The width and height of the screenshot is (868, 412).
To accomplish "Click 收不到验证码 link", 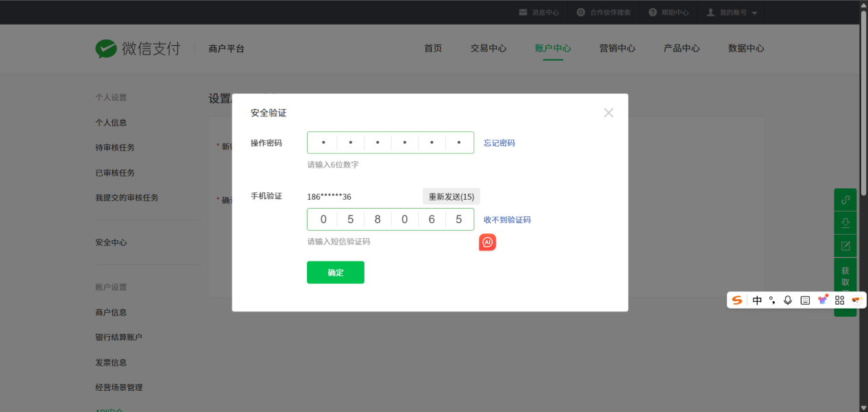I will click(x=507, y=220).
